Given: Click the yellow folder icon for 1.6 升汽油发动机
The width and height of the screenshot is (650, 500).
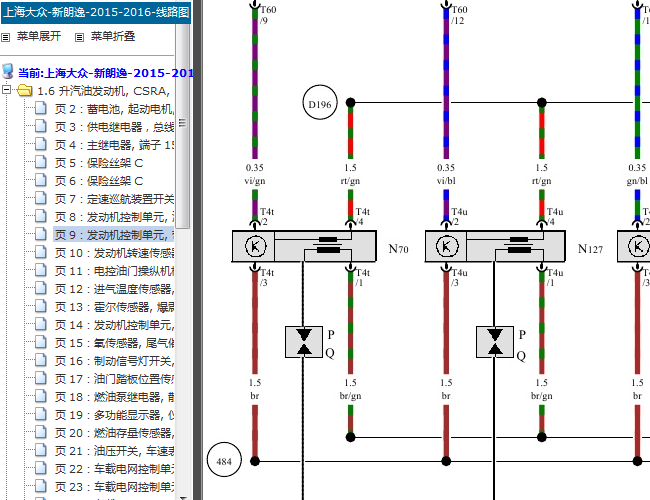Looking at the screenshot, I should click(x=25, y=90).
